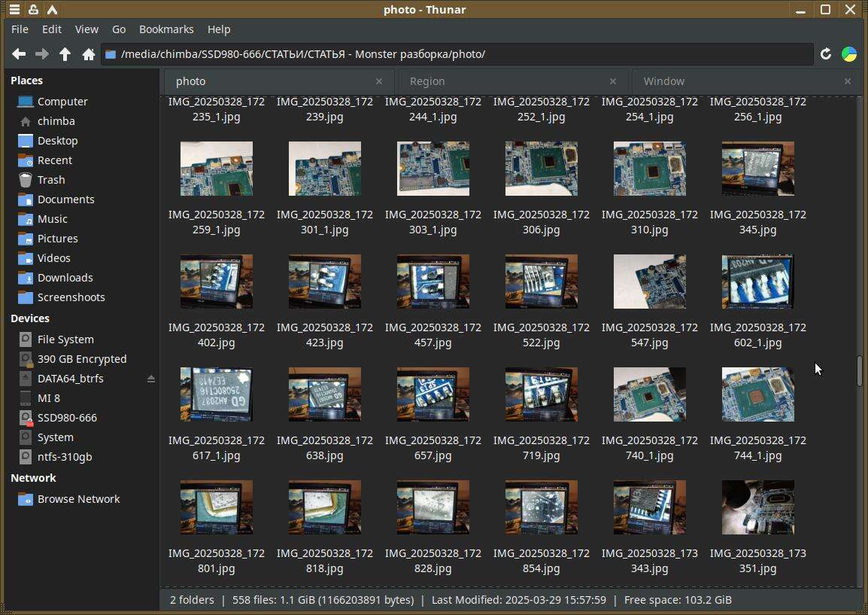Click the path location bar

451,54
